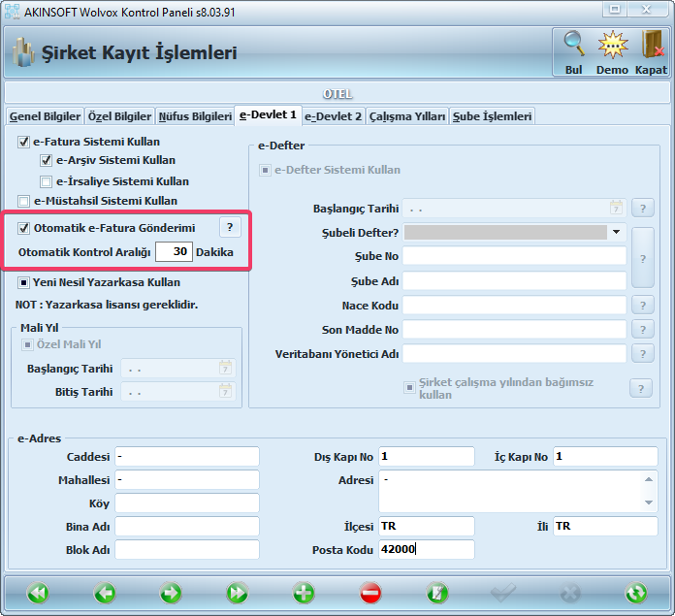Open Çalışma Yılları tab

pyautogui.click(x=407, y=116)
